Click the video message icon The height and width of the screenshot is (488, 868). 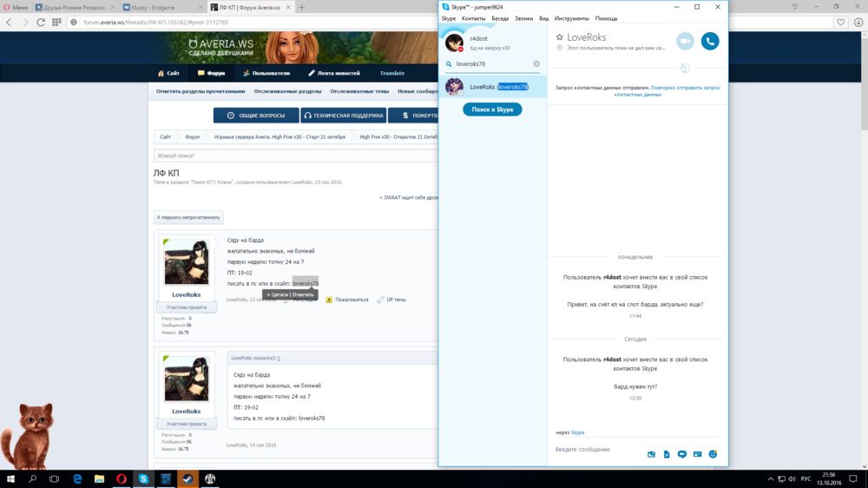[682, 454]
